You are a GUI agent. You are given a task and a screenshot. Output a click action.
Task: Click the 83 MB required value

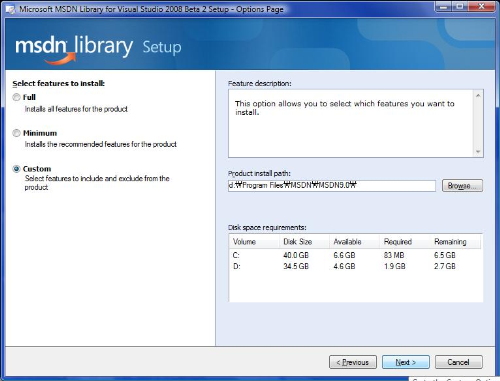coord(394,255)
